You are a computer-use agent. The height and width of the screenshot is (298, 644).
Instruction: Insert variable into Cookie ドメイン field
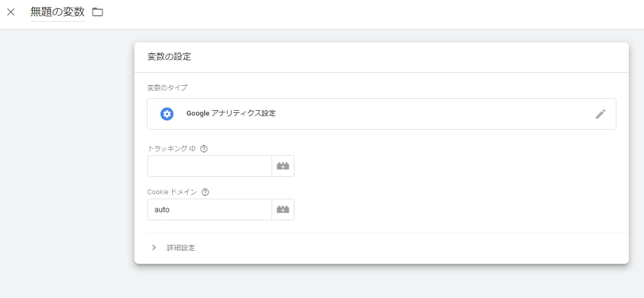click(283, 210)
